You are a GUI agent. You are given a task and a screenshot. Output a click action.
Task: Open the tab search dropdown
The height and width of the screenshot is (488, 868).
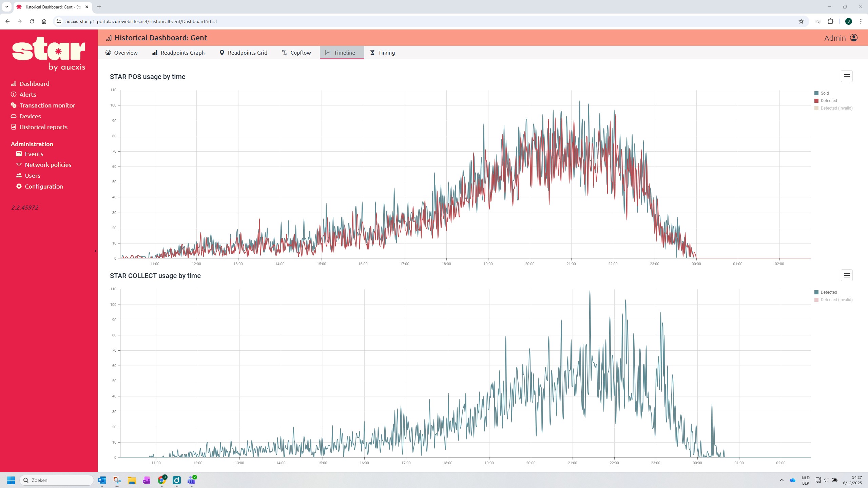click(x=6, y=7)
